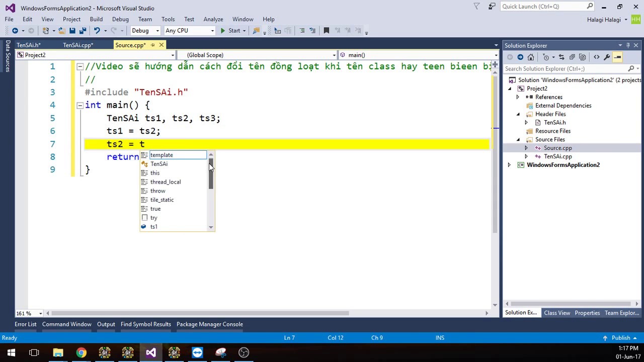
Task: Collapse the Header Files folder
Action: pyautogui.click(x=518, y=114)
